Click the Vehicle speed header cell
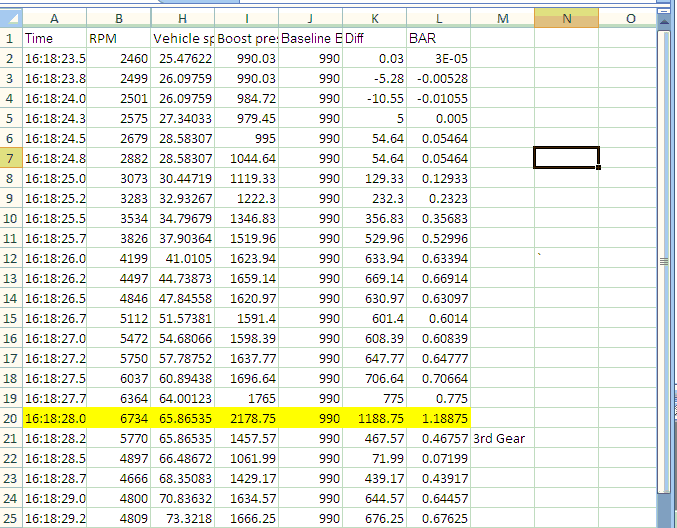The image size is (677, 528). (182, 38)
